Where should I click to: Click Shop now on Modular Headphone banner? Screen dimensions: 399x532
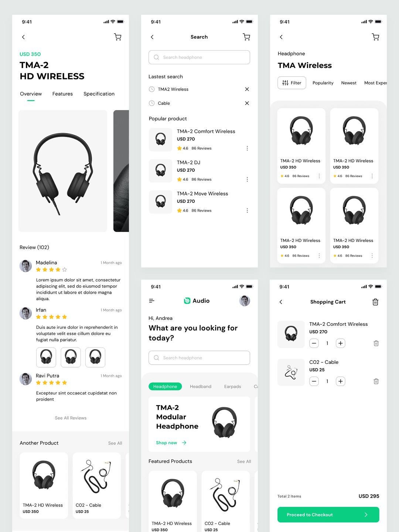click(171, 443)
